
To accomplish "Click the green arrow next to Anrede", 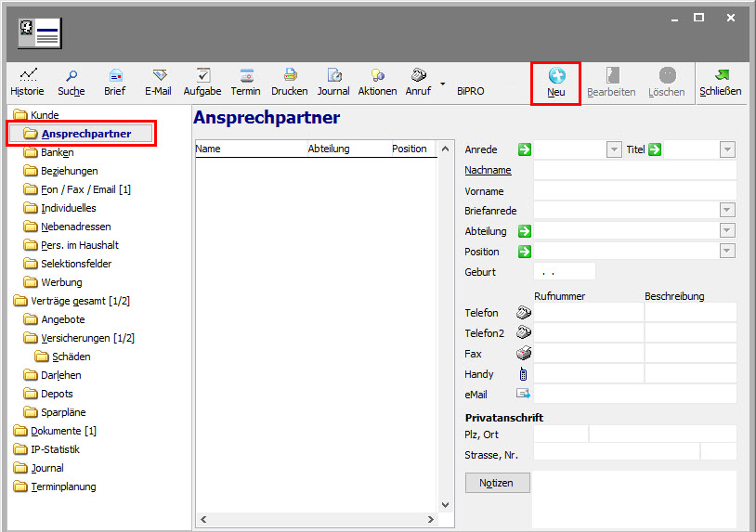I will [525, 149].
